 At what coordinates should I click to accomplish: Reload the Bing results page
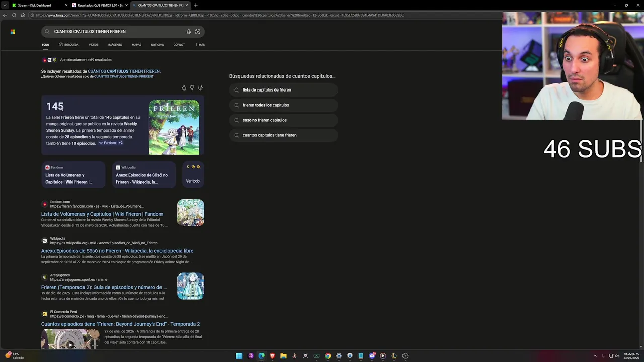pos(14,15)
